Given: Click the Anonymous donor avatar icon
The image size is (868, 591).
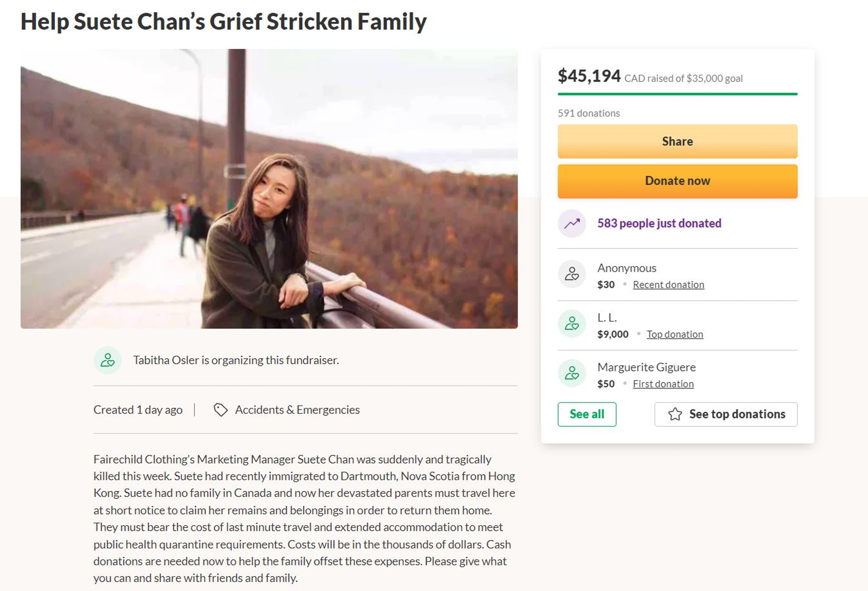Looking at the screenshot, I should point(572,274).
